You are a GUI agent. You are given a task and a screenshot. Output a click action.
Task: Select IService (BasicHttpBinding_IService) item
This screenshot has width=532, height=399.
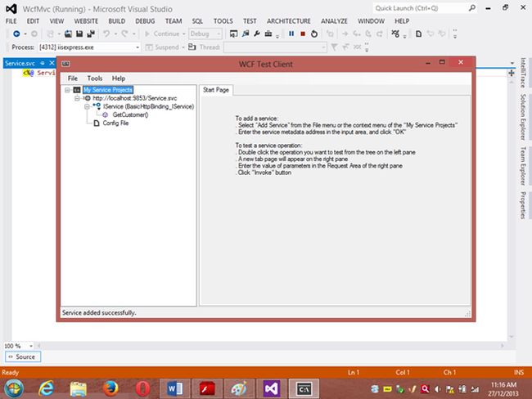pos(149,106)
